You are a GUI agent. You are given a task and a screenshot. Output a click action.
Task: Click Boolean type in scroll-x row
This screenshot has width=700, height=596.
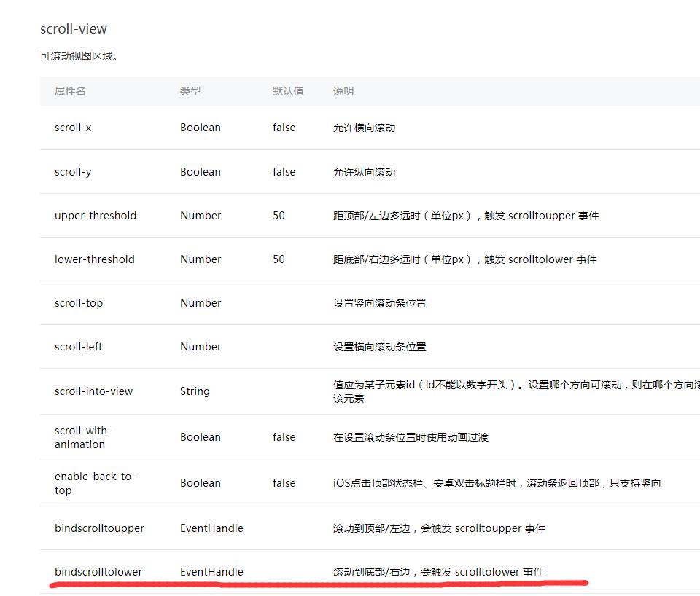point(201,128)
